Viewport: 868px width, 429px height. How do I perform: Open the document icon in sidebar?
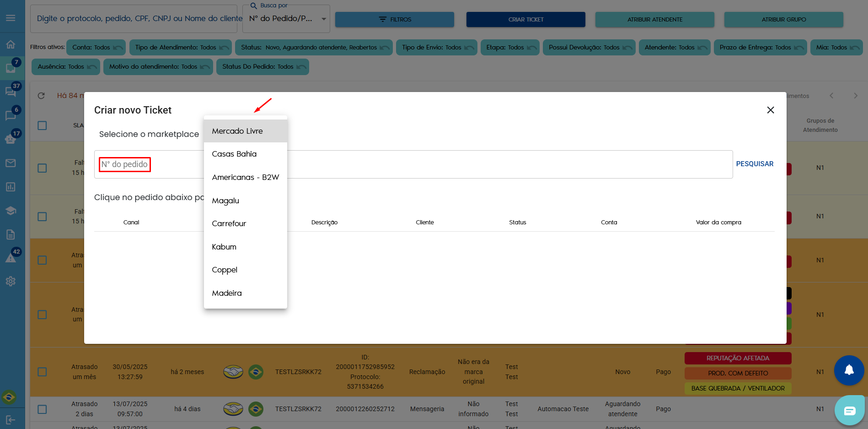click(11, 234)
